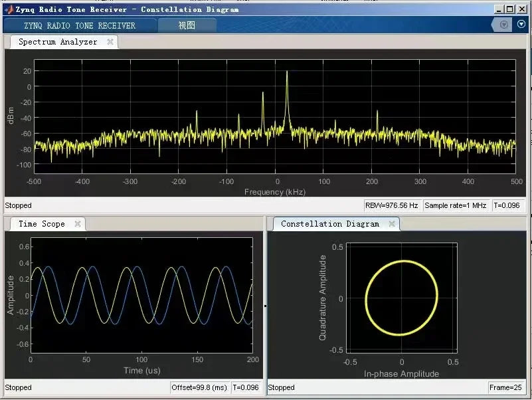The width and height of the screenshot is (532, 400).
Task: Click Stopped status under Time Scope
Action: 19,387
